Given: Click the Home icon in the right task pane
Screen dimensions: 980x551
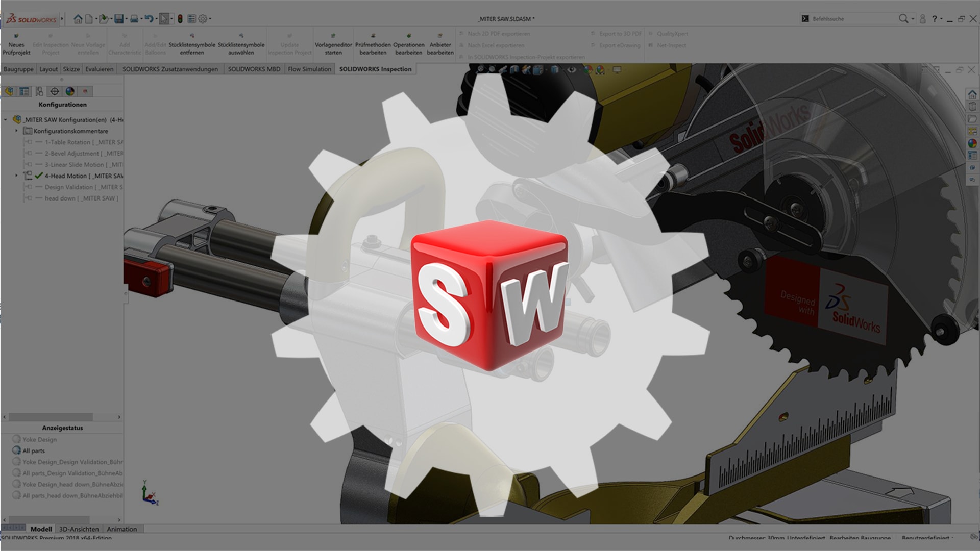Looking at the screenshot, I should click(x=971, y=94).
